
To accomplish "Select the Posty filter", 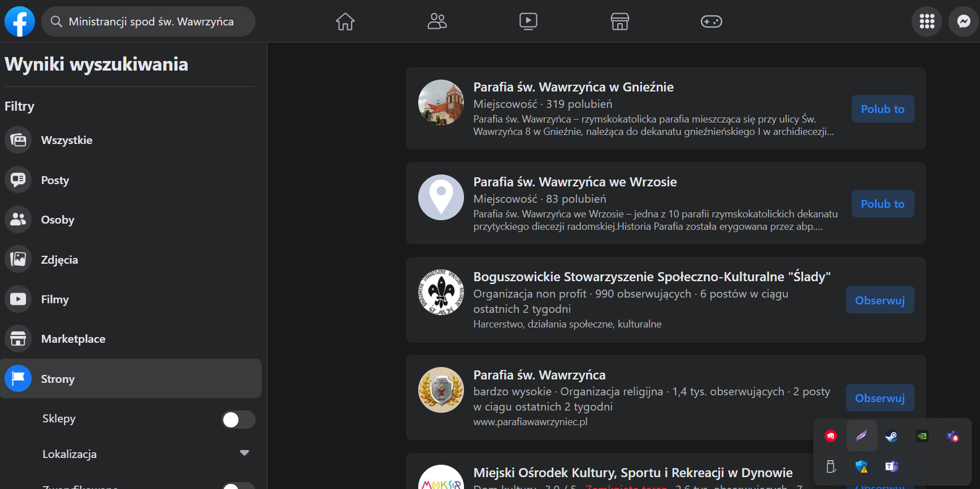I will 55,180.
